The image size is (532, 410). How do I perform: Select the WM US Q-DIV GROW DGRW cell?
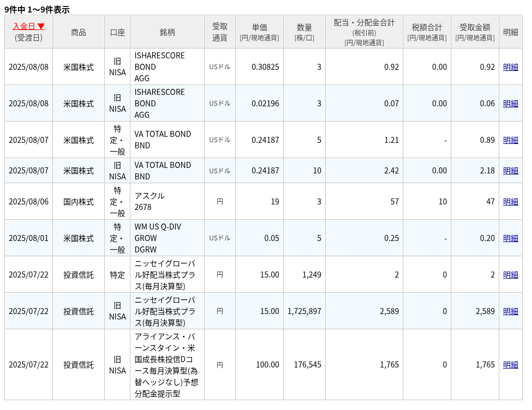[x=167, y=238]
